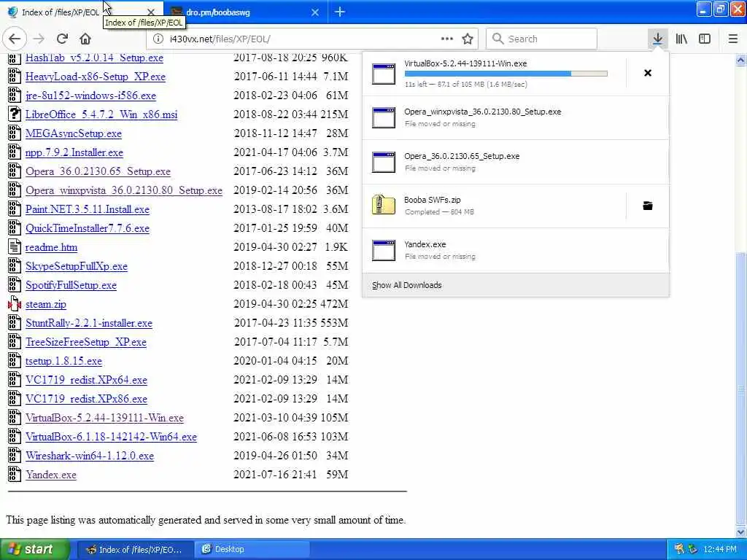Click the taskbar clock 12:44 PM
The height and width of the screenshot is (560, 747).
[x=720, y=550]
